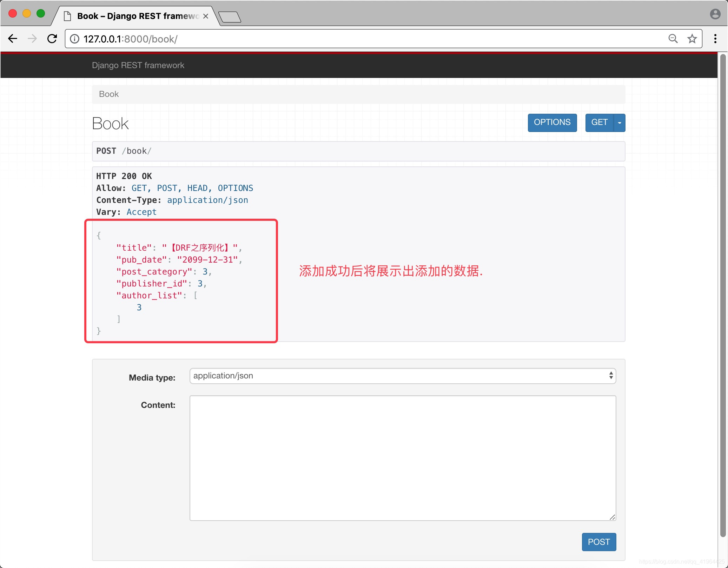Open the Media type select box
Screen dimensions: 728x568
pos(403,376)
